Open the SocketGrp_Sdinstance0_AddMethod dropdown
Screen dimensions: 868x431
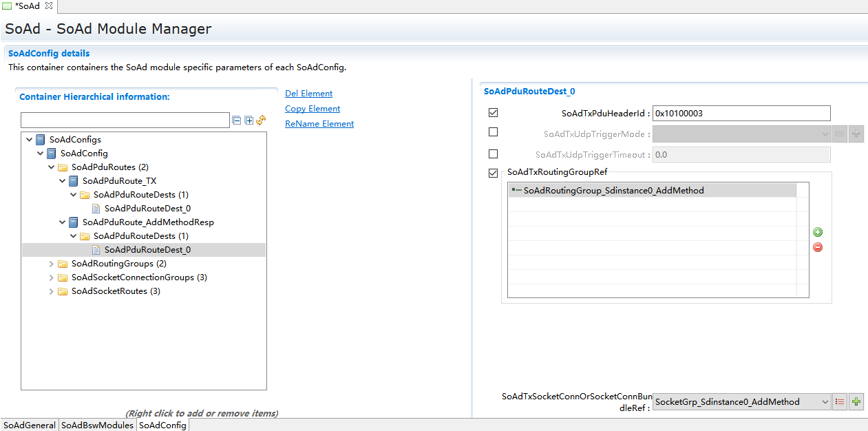[825, 402]
